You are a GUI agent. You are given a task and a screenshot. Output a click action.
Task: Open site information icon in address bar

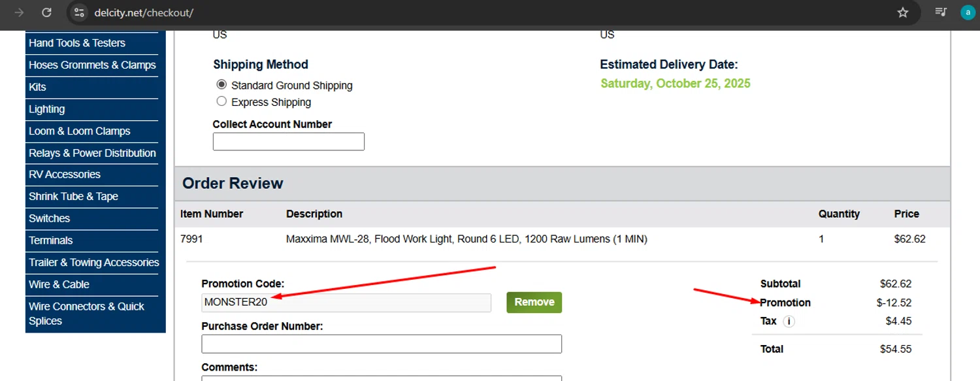coord(79,12)
